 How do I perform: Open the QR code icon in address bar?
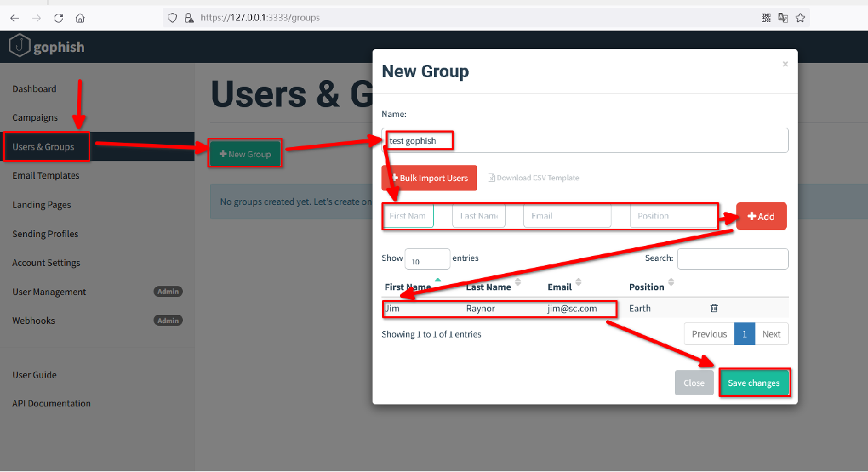pyautogui.click(x=766, y=18)
